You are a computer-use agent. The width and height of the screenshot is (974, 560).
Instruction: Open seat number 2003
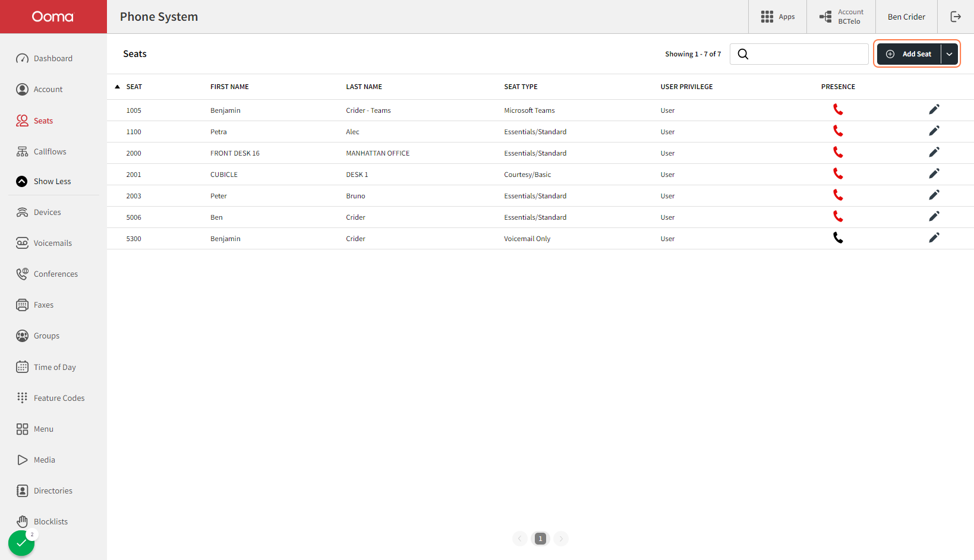click(134, 196)
